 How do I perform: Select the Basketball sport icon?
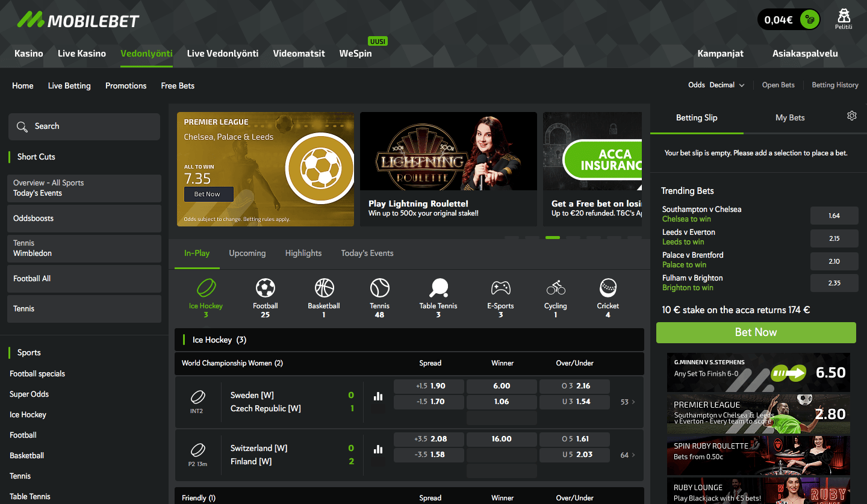[324, 288]
